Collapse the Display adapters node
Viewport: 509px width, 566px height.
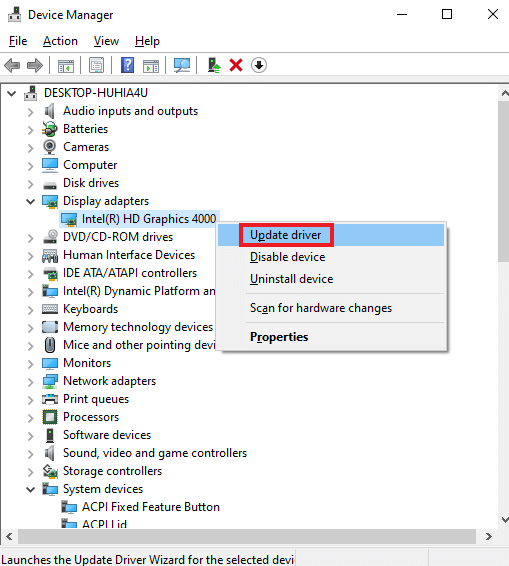[x=31, y=201]
